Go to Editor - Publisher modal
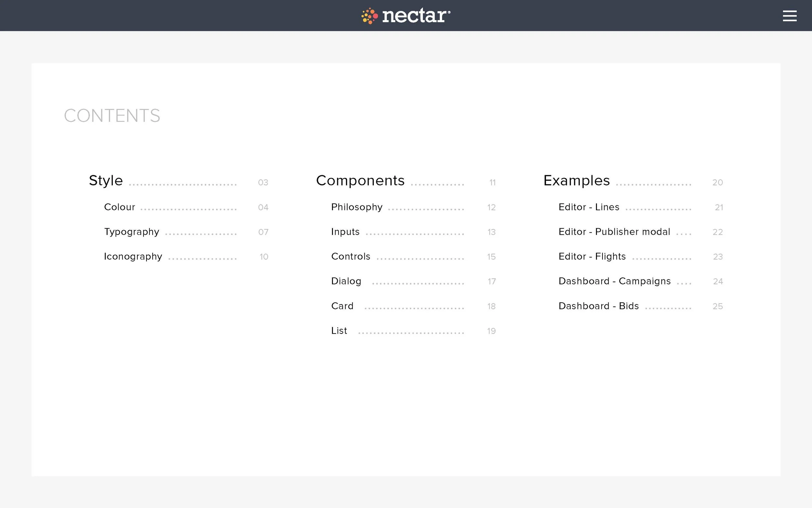812x508 pixels. pos(614,232)
